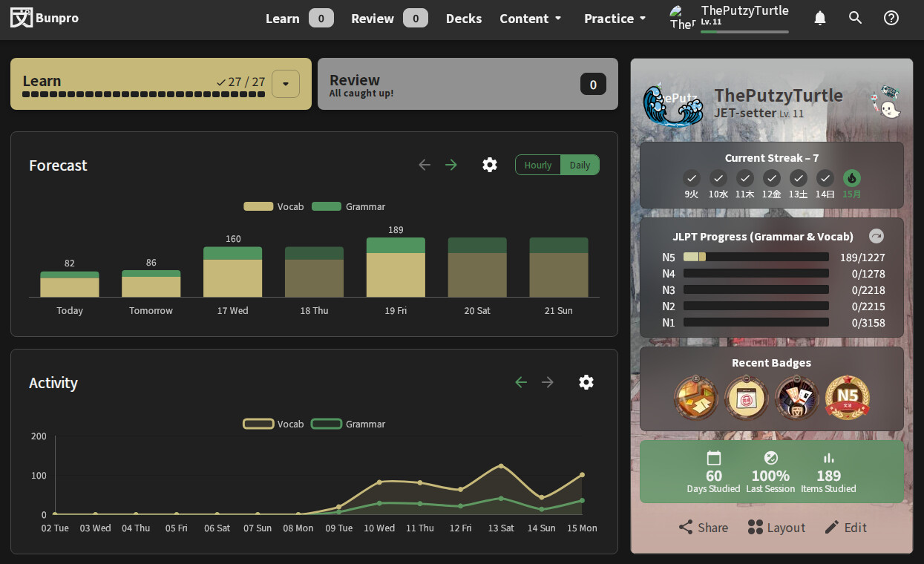Screen dimensions: 924x564
Task: Switch Forecast to Hourly view
Action: click(538, 165)
